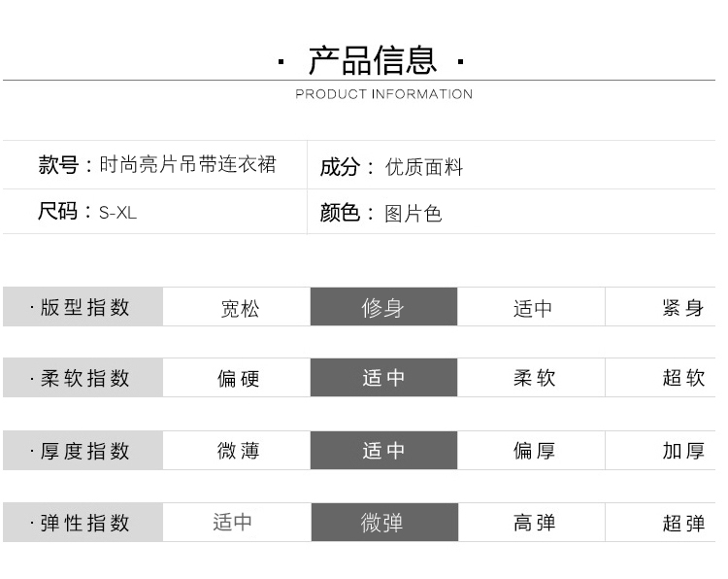Choose 紧身 in the 版型指数 row
This screenshot has height=579, width=728.
(683, 309)
